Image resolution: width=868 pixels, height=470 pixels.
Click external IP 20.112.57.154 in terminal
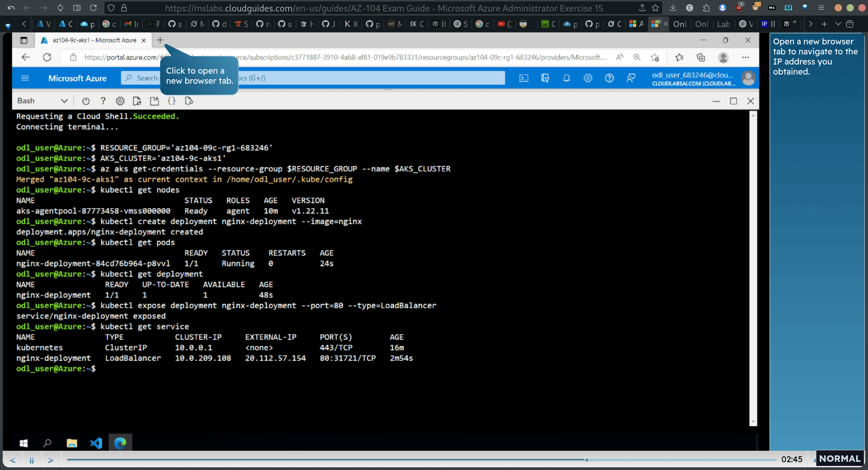coord(275,358)
